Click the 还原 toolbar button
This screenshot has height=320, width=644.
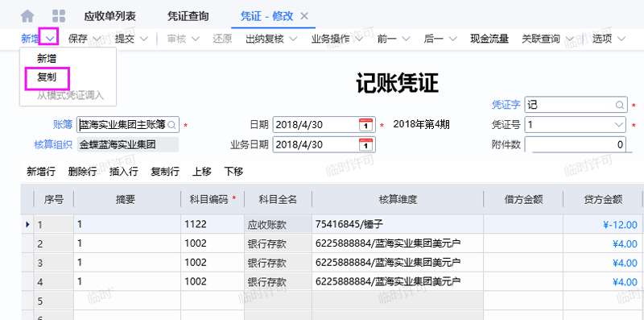point(222,39)
